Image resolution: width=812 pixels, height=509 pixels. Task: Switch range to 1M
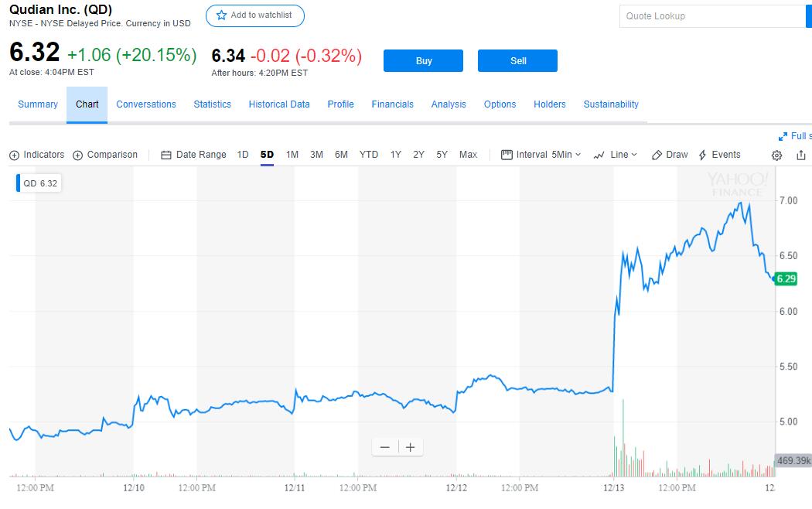[292, 155]
